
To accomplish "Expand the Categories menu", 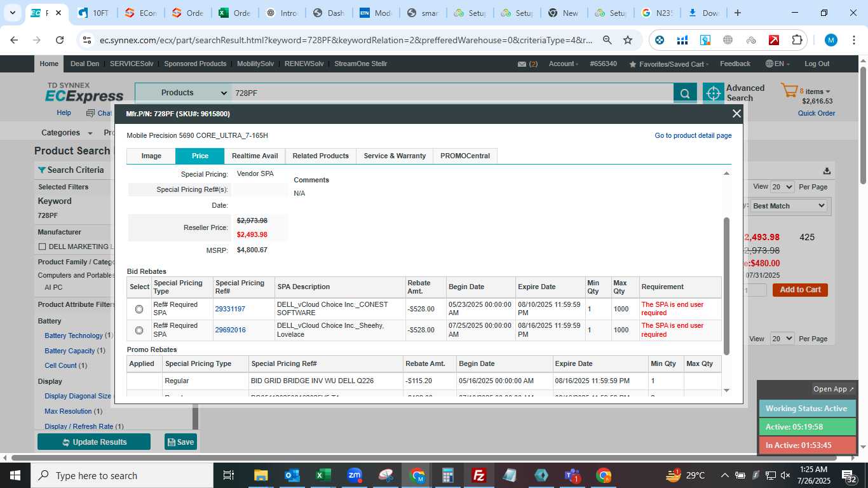I will coord(67,133).
